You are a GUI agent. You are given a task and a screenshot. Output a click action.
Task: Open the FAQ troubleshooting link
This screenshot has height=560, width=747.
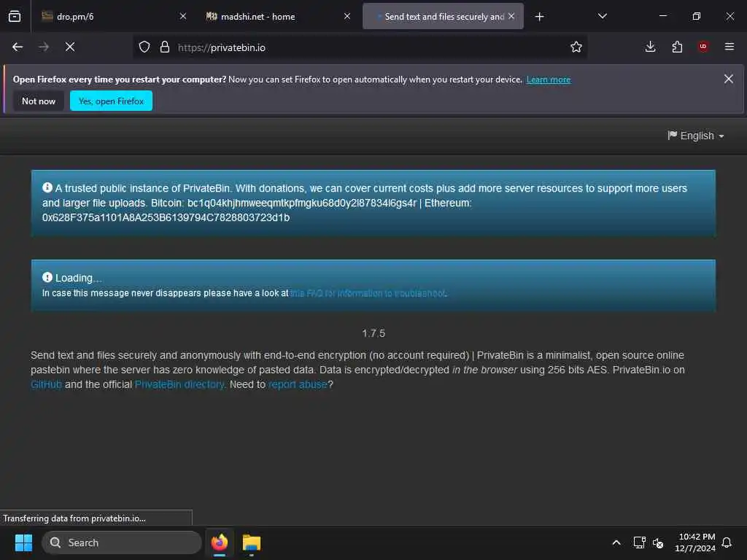(368, 293)
